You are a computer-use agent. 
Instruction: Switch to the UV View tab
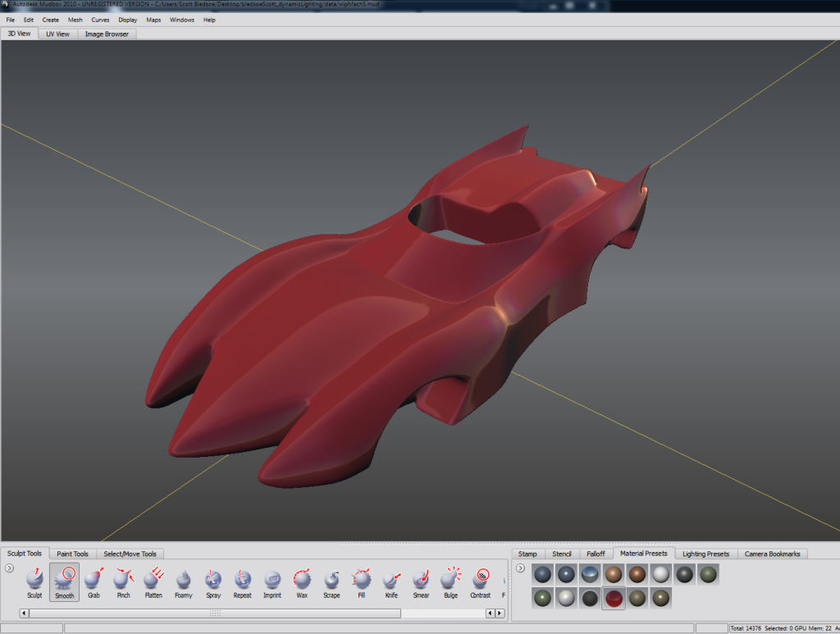56,34
